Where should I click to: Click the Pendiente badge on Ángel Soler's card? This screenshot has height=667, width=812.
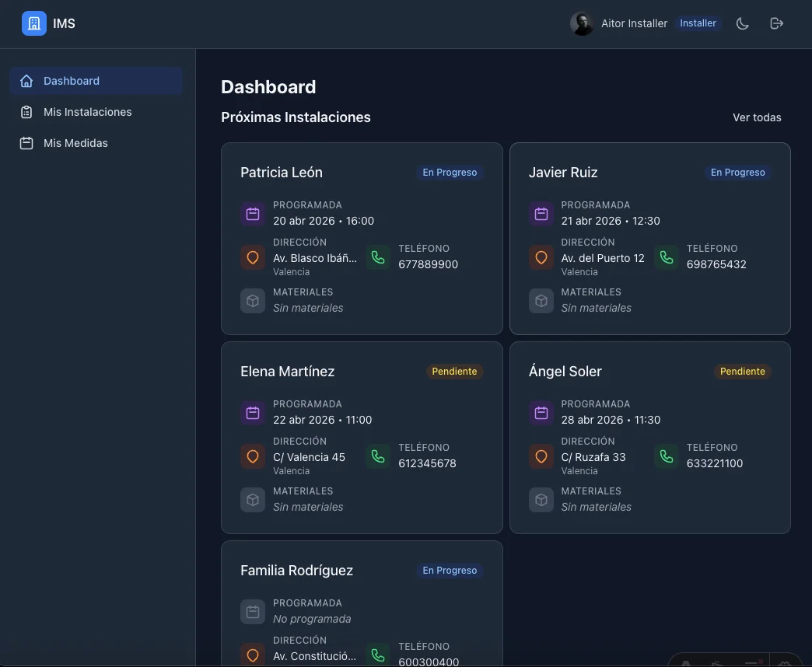[x=742, y=371]
